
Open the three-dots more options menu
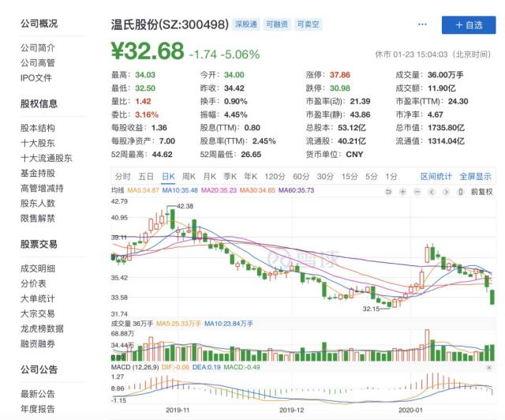[422, 24]
